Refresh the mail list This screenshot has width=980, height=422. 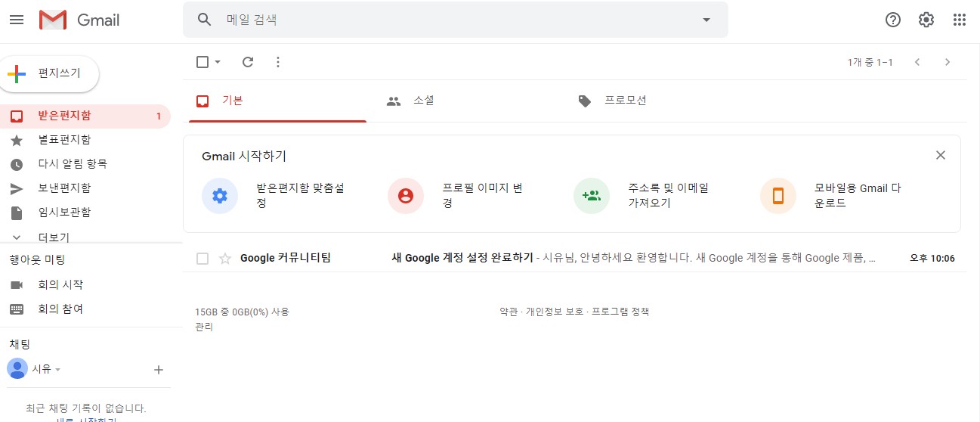[248, 62]
